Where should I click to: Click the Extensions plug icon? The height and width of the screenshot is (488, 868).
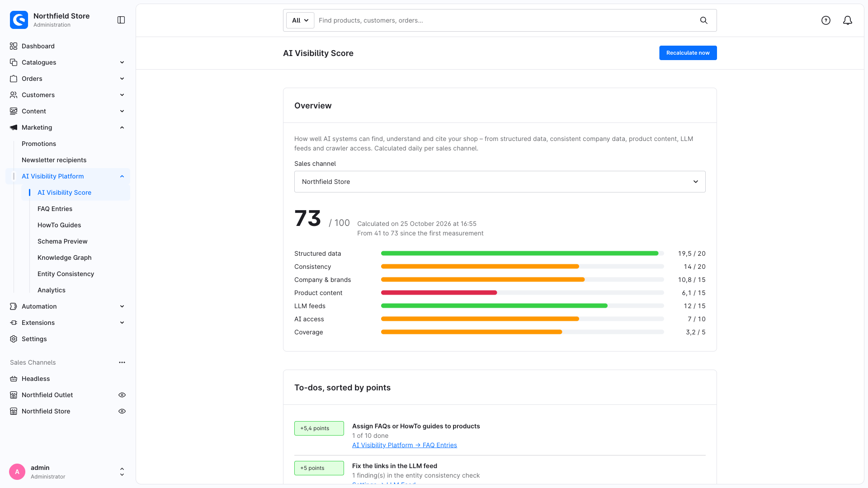tap(14, 323)
